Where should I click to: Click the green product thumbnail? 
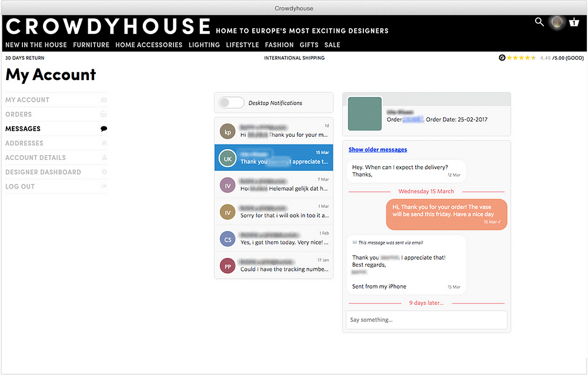365,114
